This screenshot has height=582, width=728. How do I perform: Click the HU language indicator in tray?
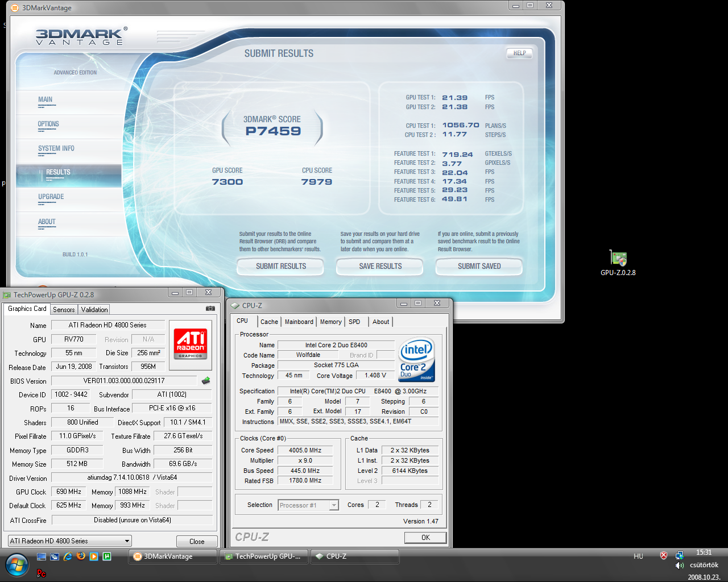pyautogui.click(x=638, y=556)
